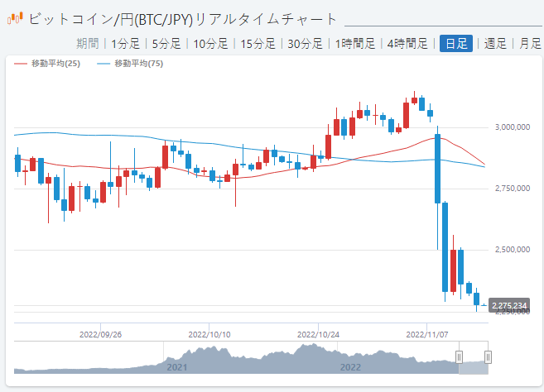The width and height of the screenshot is (544, 392).
Task: Choose the 1時間足 timeframe
Action: click(x=355, y=44)
